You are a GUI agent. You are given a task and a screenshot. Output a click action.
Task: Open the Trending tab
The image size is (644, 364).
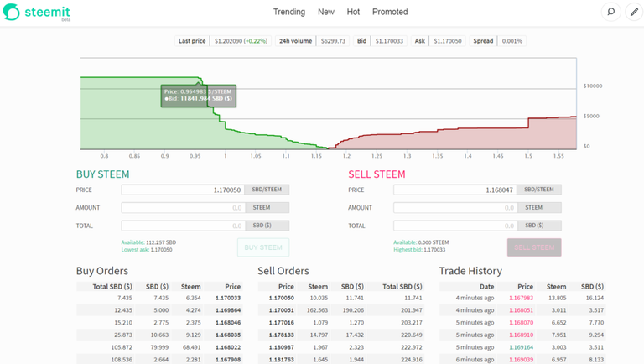point(289,12)
